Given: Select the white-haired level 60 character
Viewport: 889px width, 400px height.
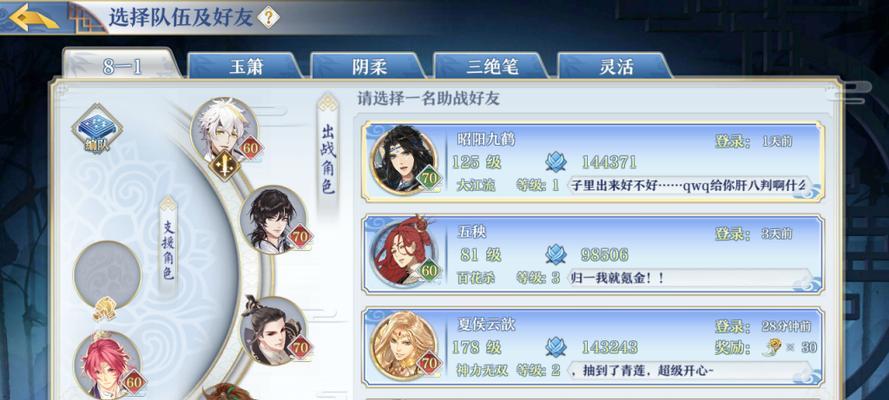Looking at the screenshot, I should point(223,131).
